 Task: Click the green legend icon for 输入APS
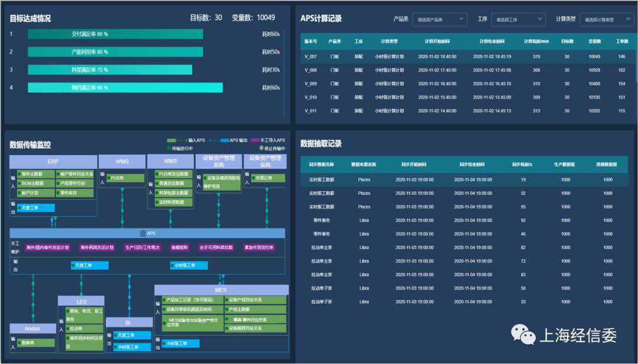[171, 140]
